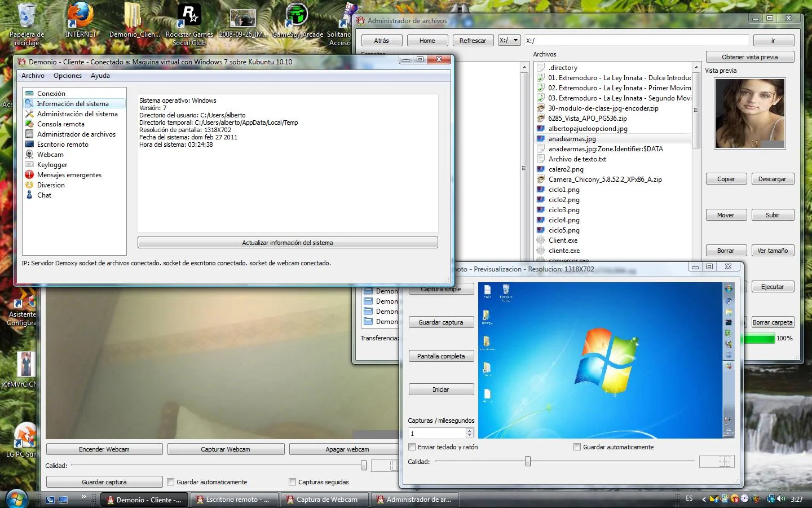Click the Atrás button
This screenshot has width=812, height=508.
click(382, 41)
